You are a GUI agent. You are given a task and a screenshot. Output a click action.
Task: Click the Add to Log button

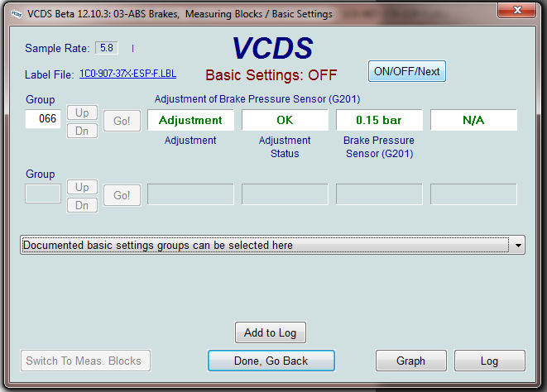[x=270, y=332]
